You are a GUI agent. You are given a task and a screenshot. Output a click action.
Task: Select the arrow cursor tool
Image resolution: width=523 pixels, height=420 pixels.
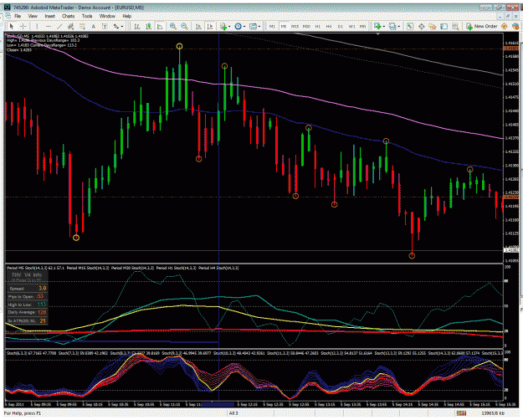pos(12,26)
